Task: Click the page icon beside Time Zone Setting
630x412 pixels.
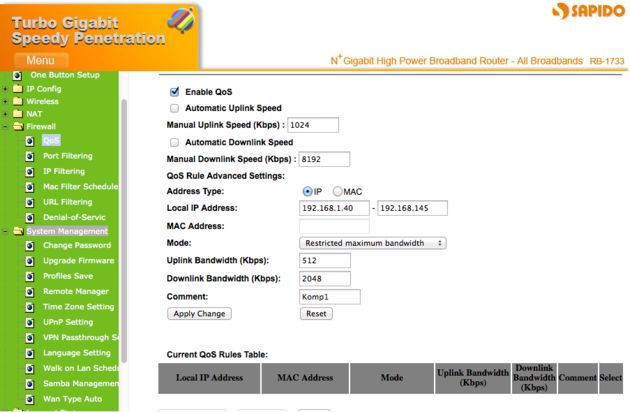Action: (x=30, y=307)
